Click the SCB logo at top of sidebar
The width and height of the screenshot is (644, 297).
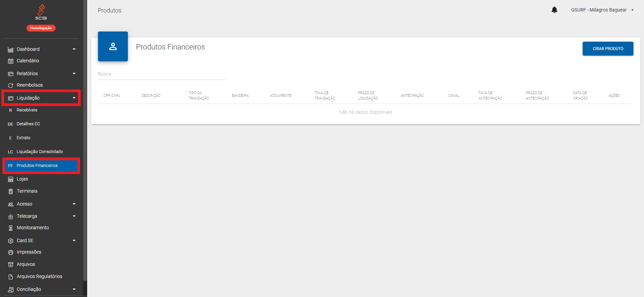click(x=41, y=12)
